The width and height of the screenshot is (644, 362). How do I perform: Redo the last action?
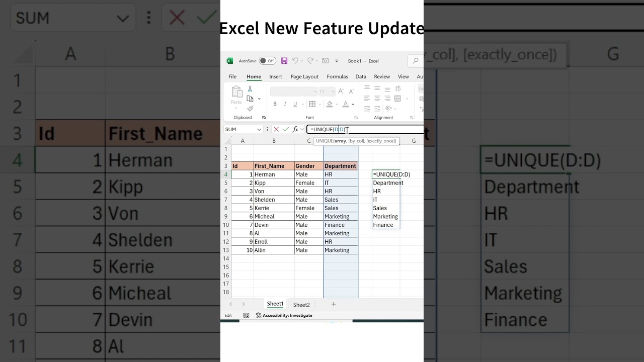(x=310, y=60)
